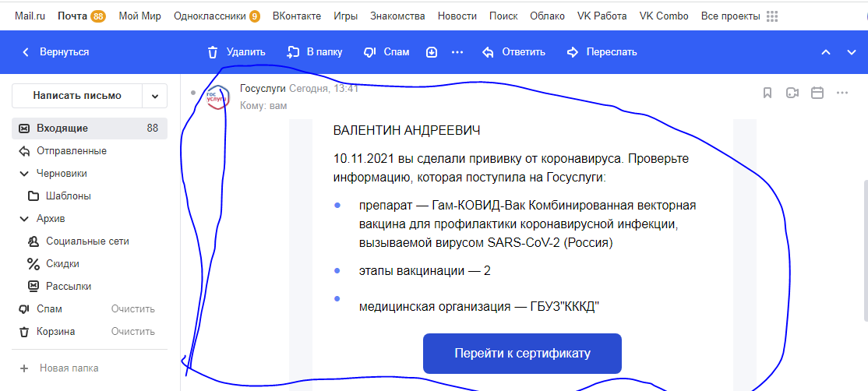
Task: Go to the previous message with up arrow
Action: tap(826, 52)
